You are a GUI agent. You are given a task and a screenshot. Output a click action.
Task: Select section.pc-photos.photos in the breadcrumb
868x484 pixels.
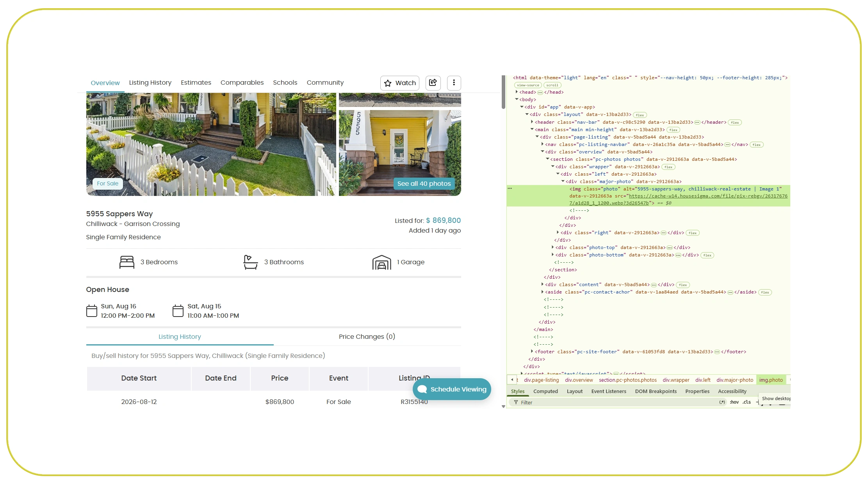[x=627, y=380]
